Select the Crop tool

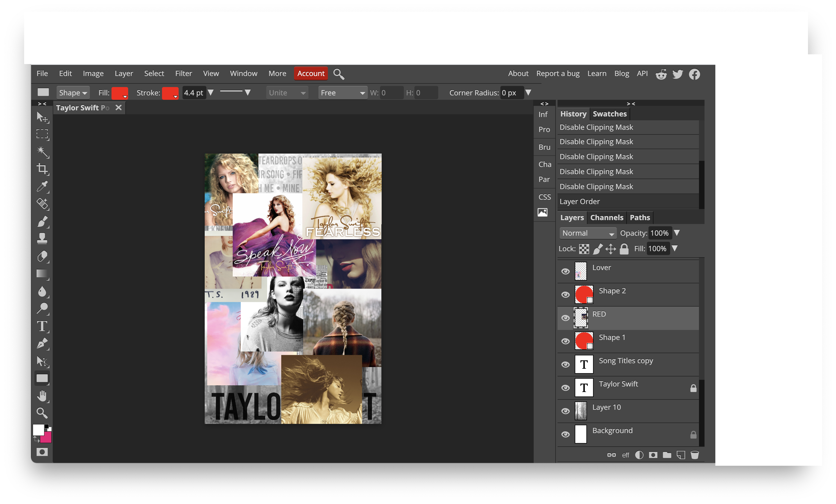(x=42, y=169)
